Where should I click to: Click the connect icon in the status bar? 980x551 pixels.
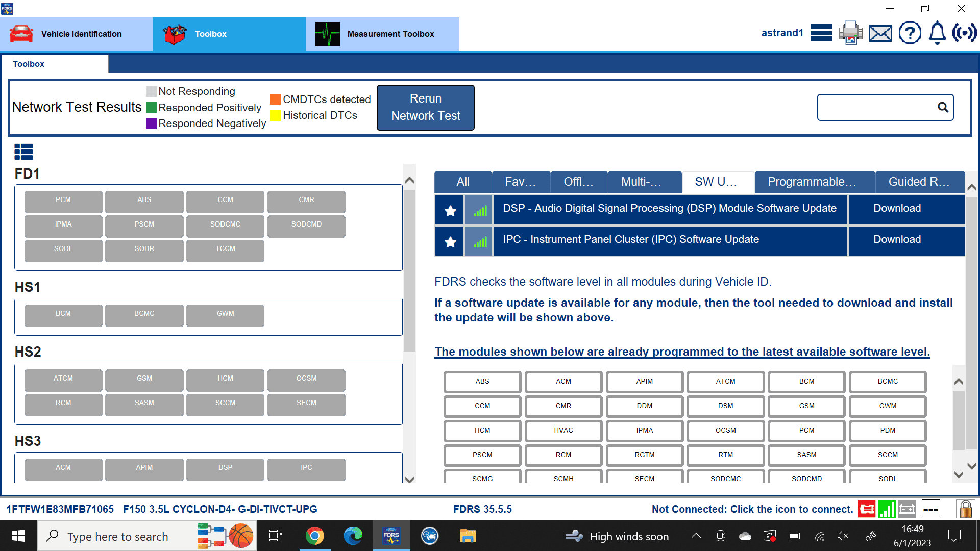(867, 509)
